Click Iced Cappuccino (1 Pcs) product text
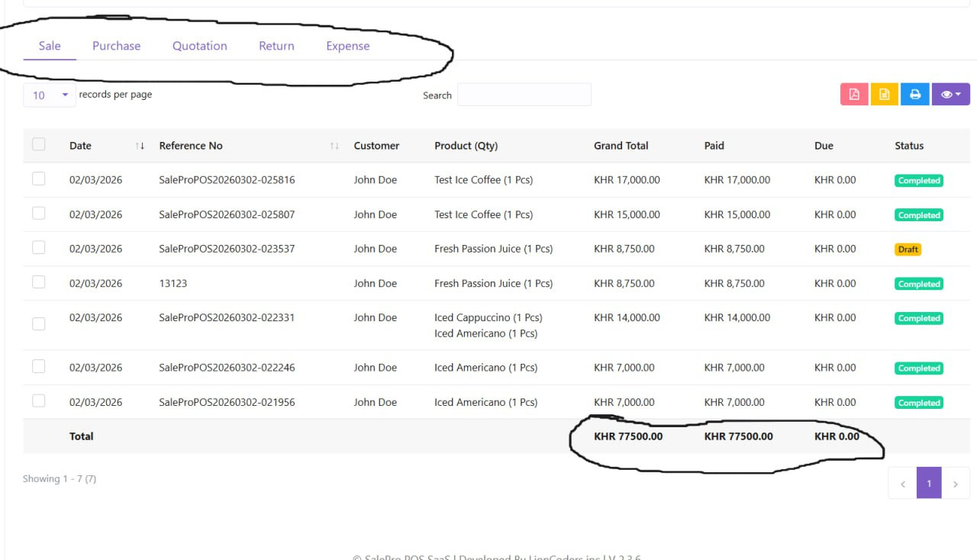This screenshot has width=977, height=560. click(x=488, y=317)
